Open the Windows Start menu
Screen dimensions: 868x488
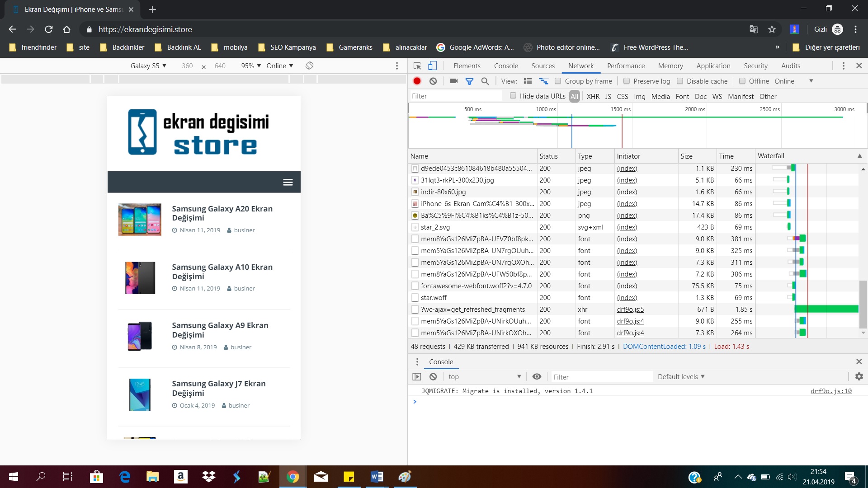tap(14, 477)
